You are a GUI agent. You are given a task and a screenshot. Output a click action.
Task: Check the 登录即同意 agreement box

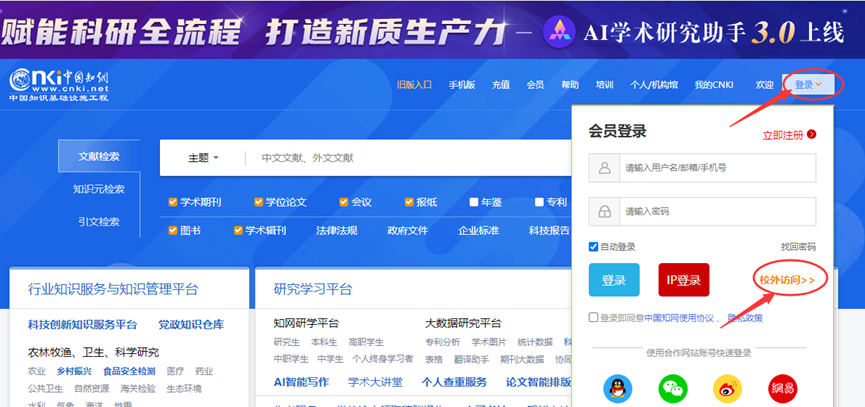[594, 317]
